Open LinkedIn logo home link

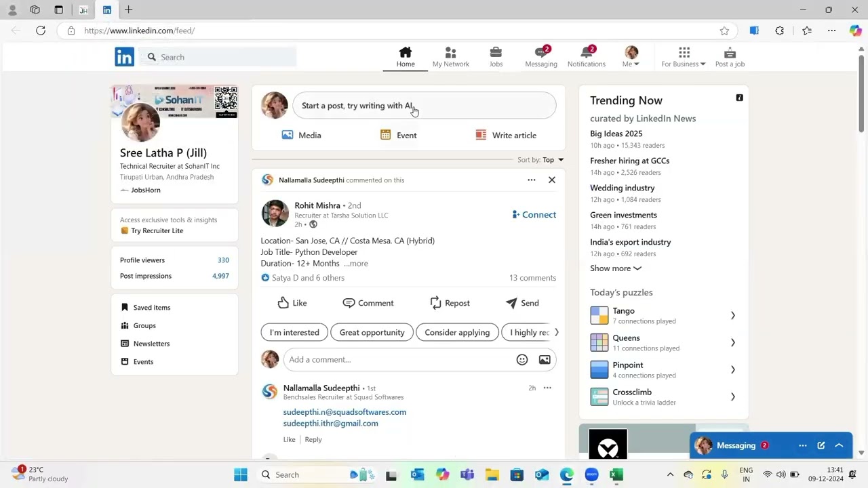[x=124, y=57]
